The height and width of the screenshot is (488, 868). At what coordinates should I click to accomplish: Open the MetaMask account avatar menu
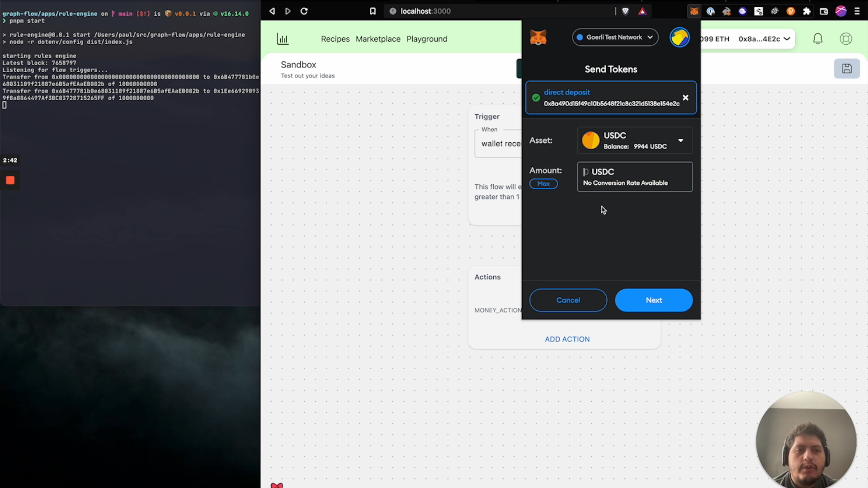coord(679,37)
